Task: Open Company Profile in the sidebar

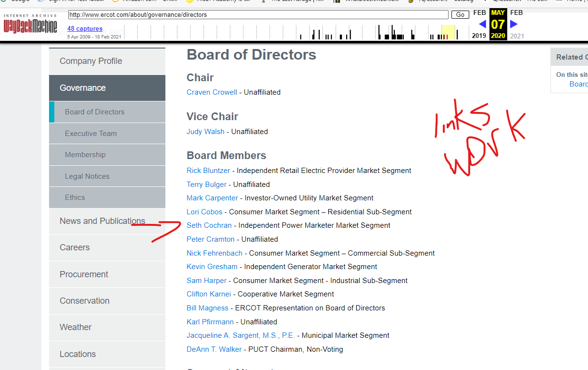Action: tap(107, 61)
